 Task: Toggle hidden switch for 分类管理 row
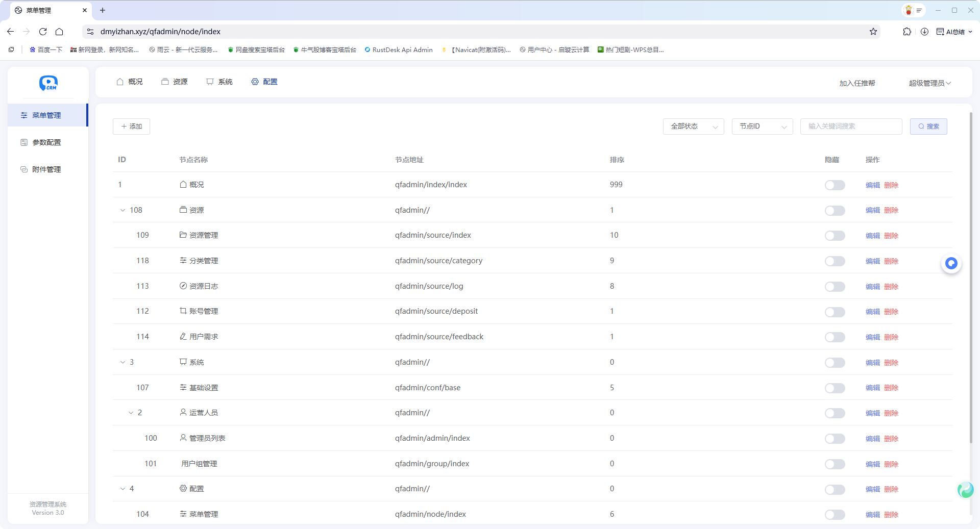[x=835, y=261]
